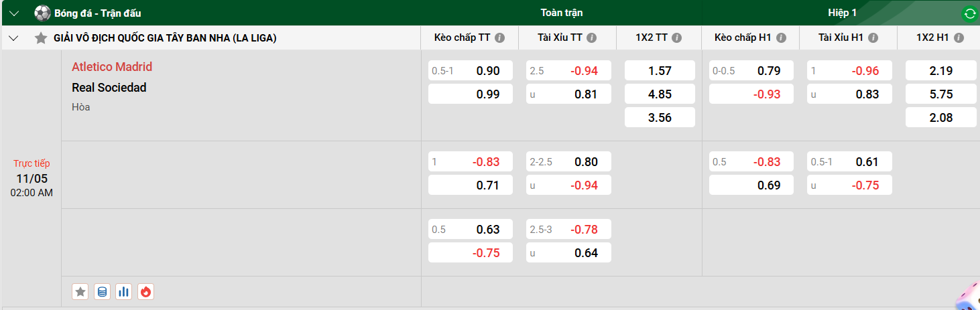Select 1X2 full-time odds 4.85

[660, 94]
